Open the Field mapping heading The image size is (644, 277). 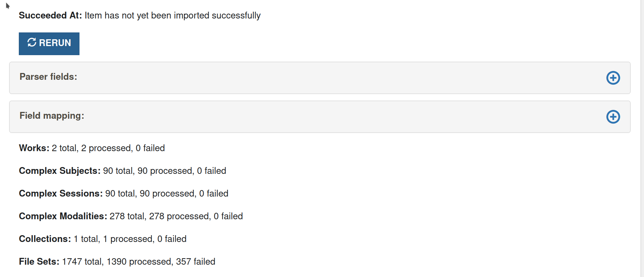[52, 116]
